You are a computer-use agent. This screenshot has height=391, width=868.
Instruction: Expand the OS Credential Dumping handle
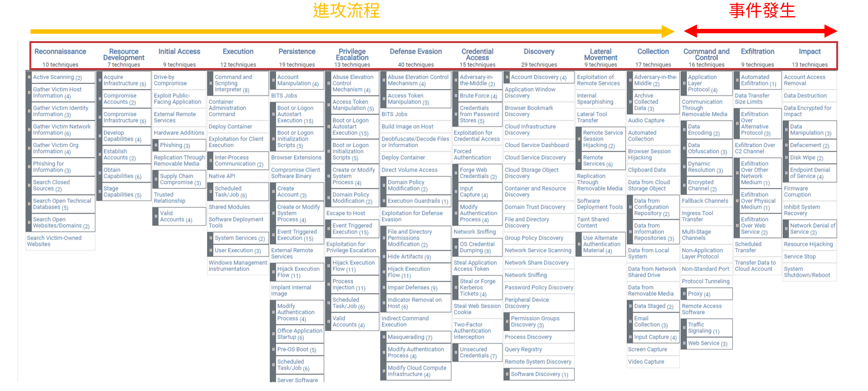pos(456,248)
